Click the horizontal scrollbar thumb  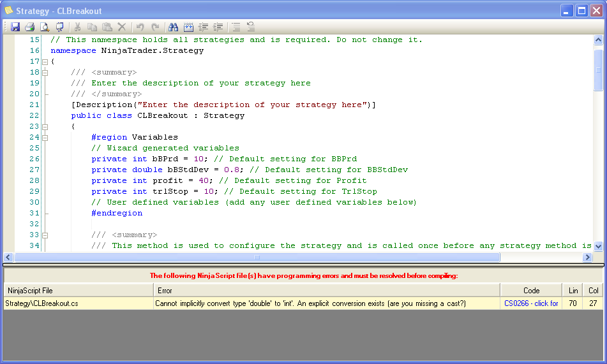point(257,258)
